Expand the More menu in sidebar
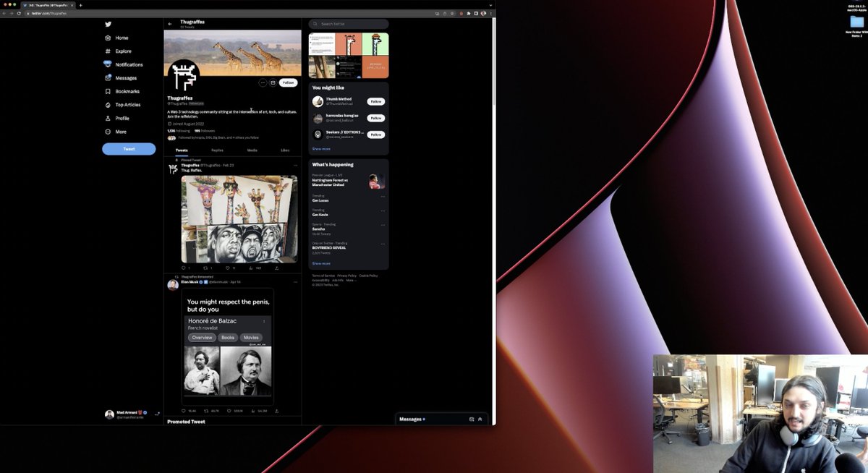The image size is (868, 473). coord(116,132)
